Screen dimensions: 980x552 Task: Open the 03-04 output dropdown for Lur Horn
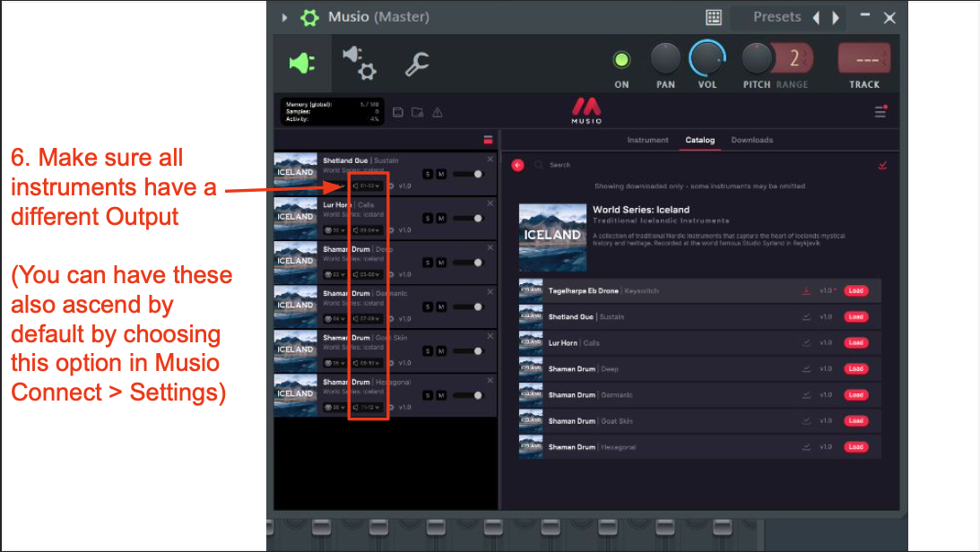(366, 230)
